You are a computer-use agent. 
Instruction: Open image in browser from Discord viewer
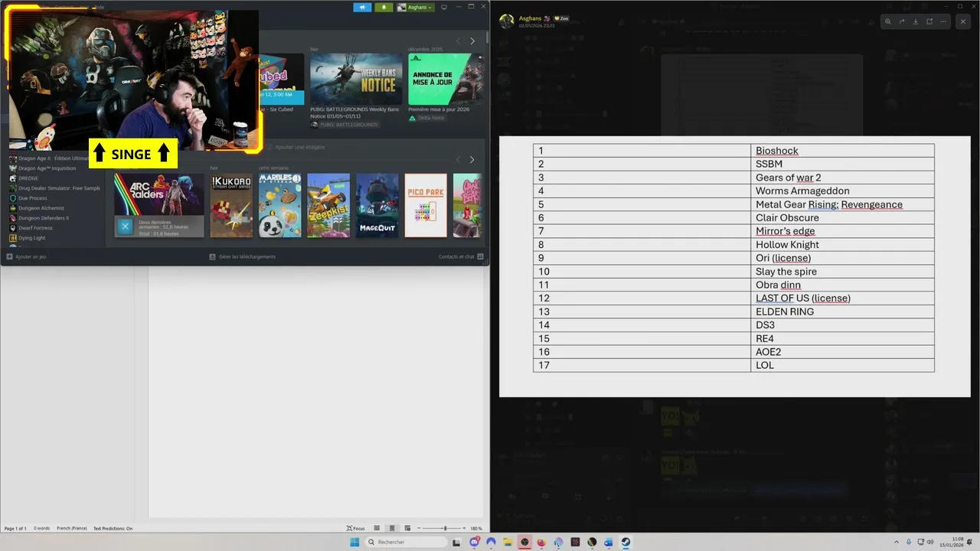click(929, 21)
